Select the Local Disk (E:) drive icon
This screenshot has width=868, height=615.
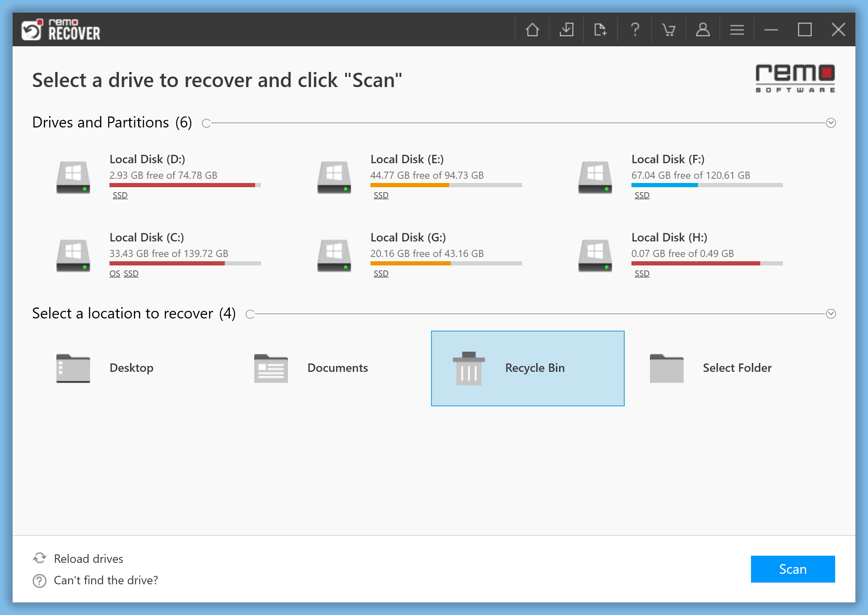[x=334, y=177]
